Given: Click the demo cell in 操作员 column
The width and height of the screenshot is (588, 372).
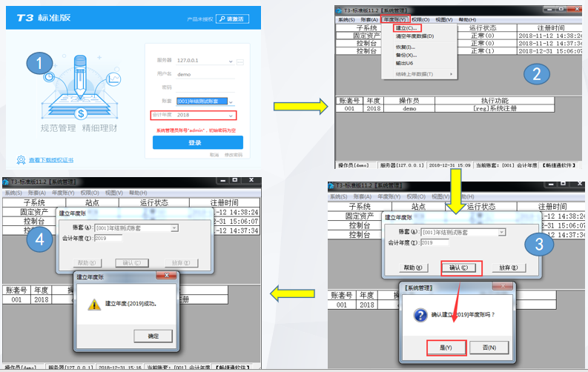Looking at the screenshot, I should coord(409,109).
